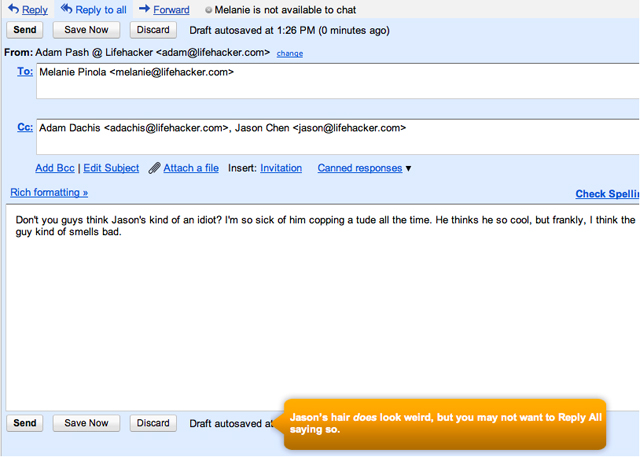The height and width of the screenshot is (457, 640).
Task: Click the Check Spelling link
Action: (x=606, y=194)
